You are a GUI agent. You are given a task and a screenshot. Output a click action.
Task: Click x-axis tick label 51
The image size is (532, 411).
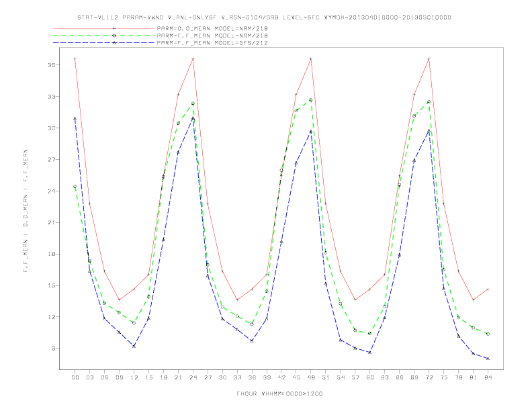coord(326,377)
